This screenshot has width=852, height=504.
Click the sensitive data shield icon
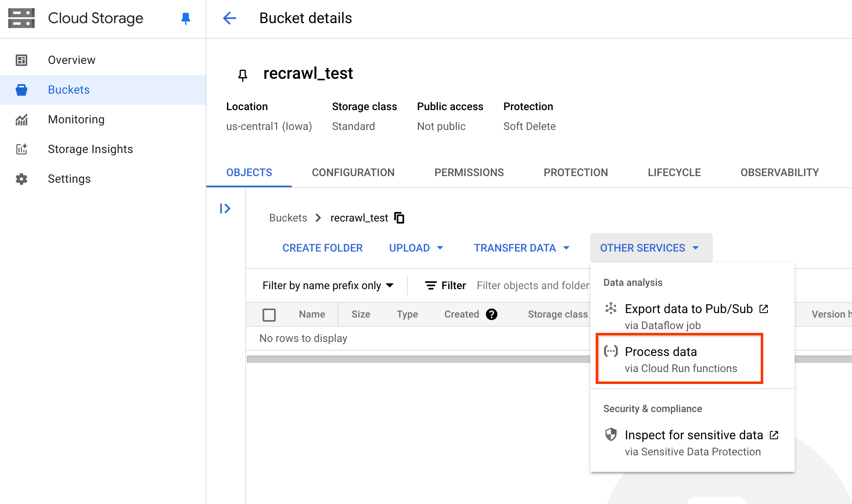[611, 435]
